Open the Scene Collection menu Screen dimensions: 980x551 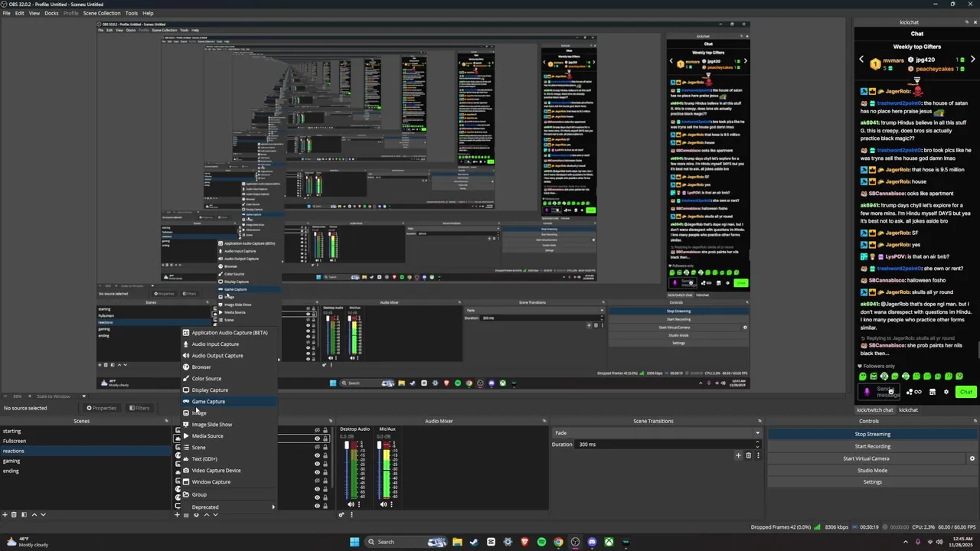102,13
